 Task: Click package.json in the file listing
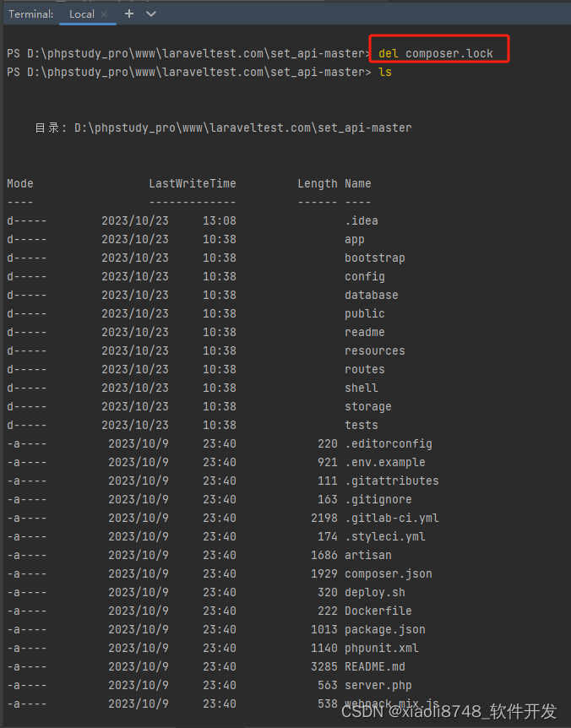click(384, 629)
